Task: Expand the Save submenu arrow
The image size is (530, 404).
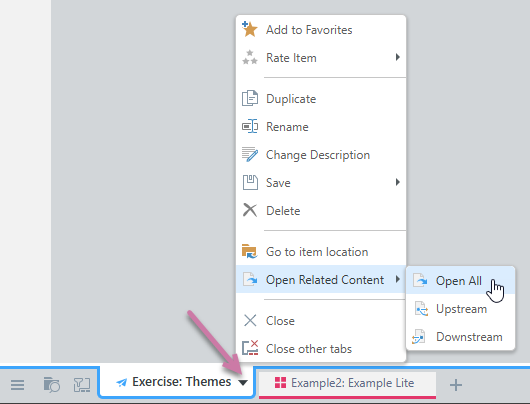Action: coord(398,182)
